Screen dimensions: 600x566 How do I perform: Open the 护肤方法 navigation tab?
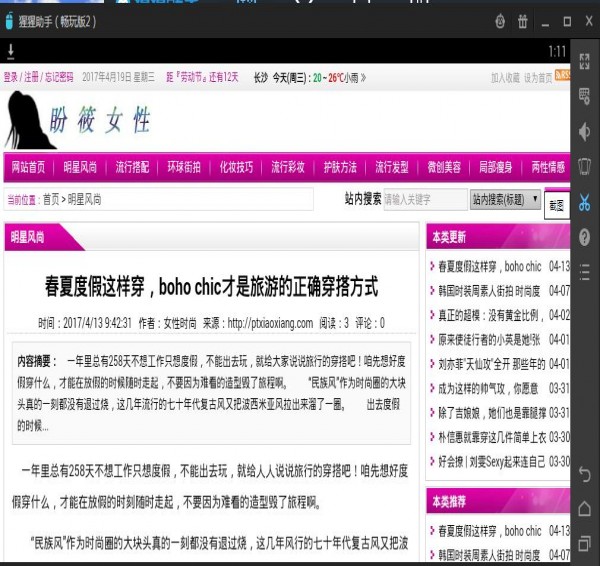(340, 167)
